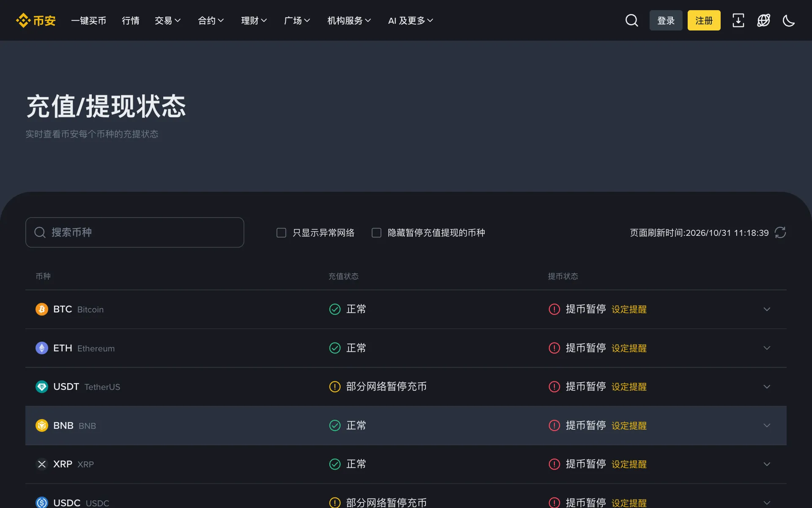Open the 交易 dropdown menu
This screenshot has width=812, height=508.
pos(168,20)
